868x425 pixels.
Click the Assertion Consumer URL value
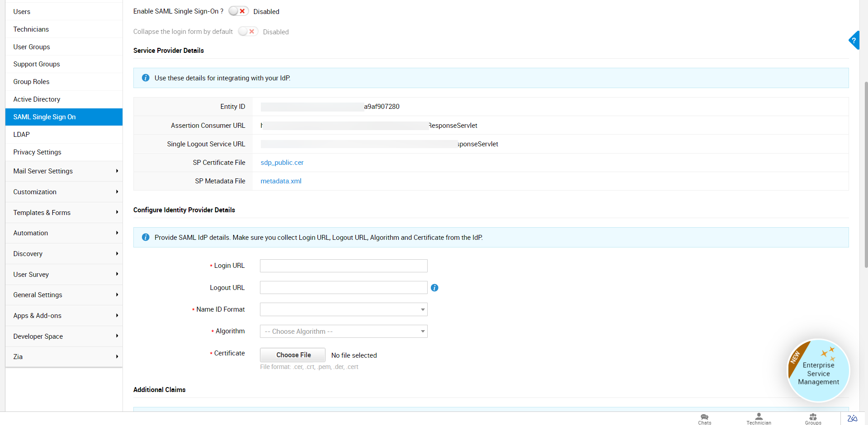pos(369,126)
